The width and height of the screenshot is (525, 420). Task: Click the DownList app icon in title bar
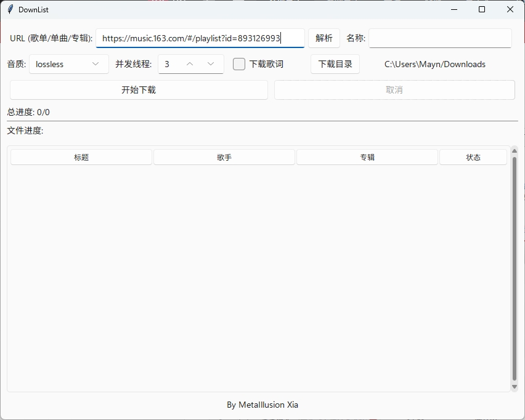coord(9,9)
